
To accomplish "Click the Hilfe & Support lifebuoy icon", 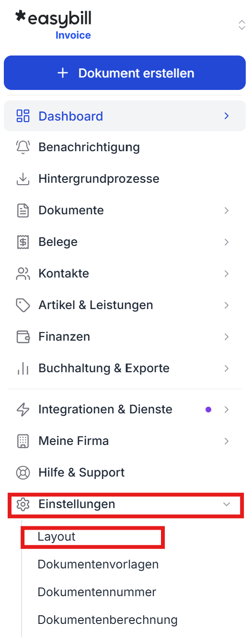I will (x=23, y=473).
